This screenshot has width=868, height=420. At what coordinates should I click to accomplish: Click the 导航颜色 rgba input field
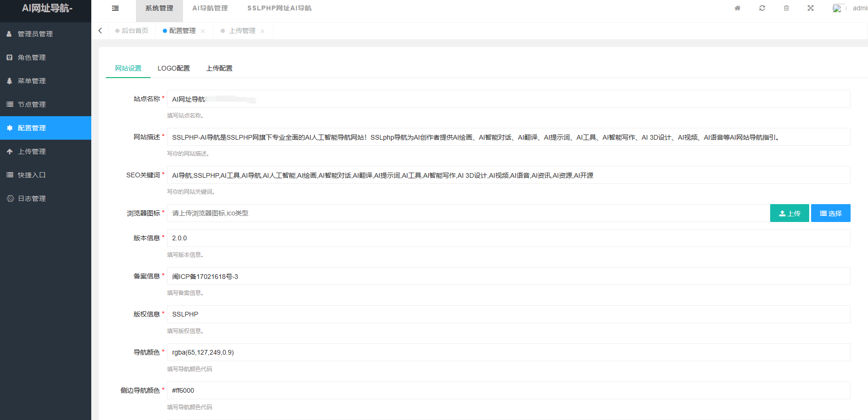coord(509,352)
